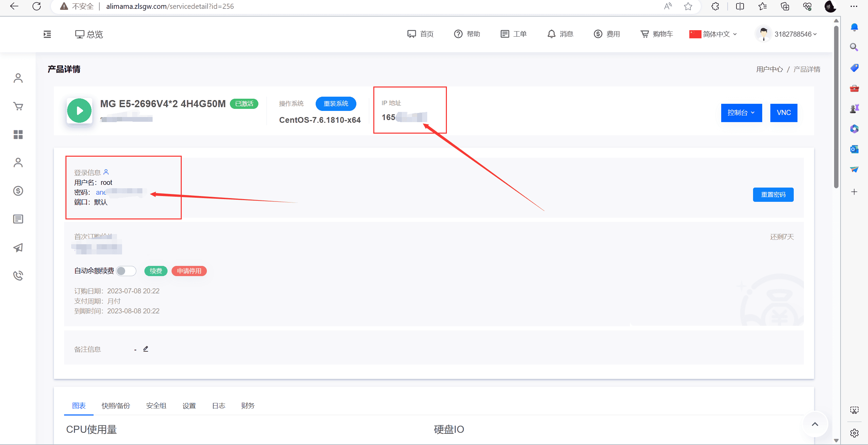Image resolution: width=868 pixels, height=445 pixels.
Task: Click the address bar URL
Action: (170, 6)
